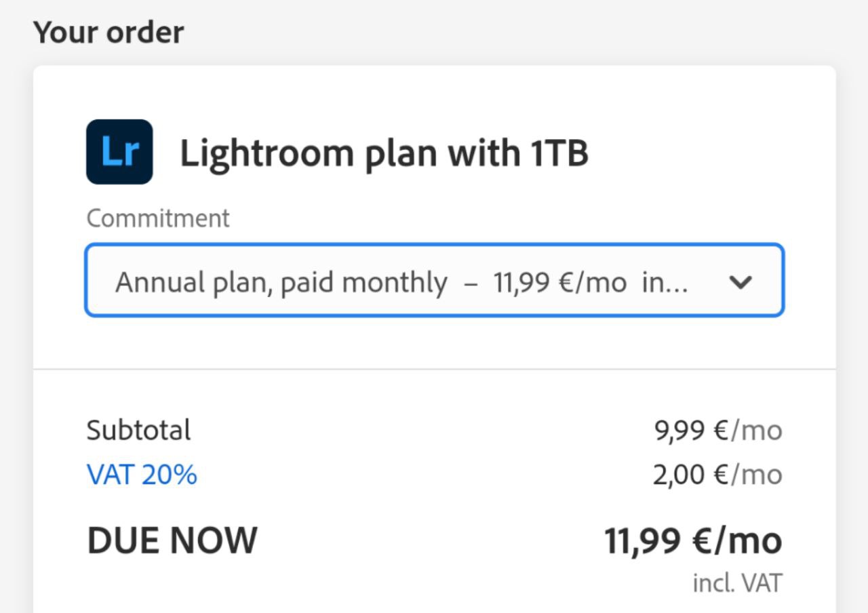The image size is (868, 613).
Task: Click the 'Commitment' field label
Action: click(158, 218)
